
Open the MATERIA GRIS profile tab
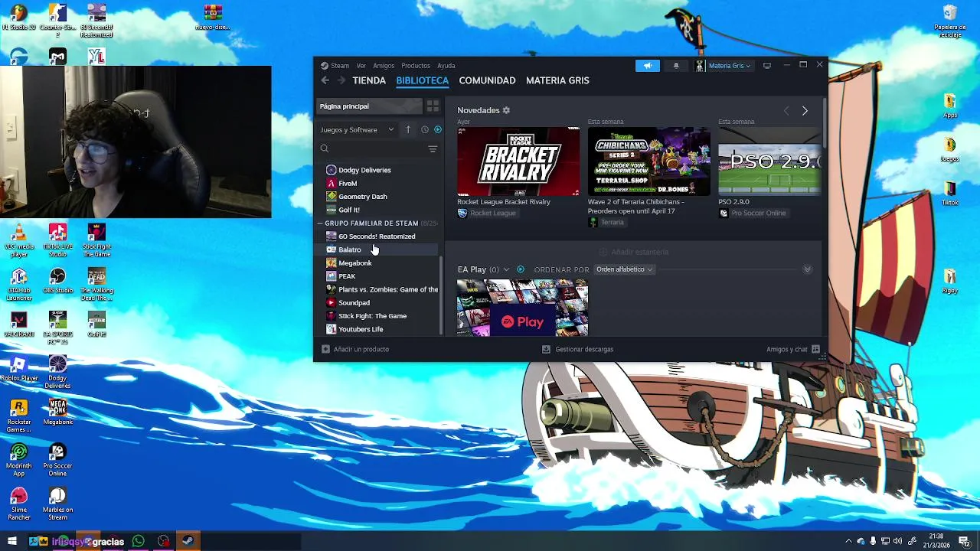pos(557,80)
